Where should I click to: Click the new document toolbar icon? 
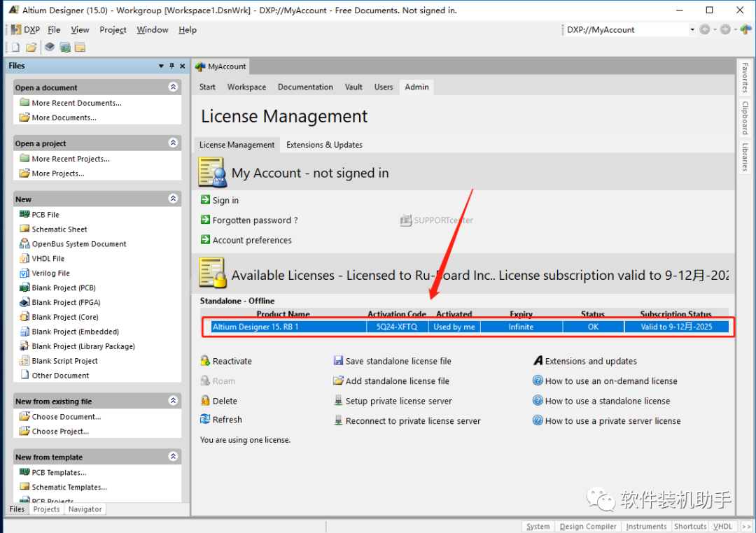pos(15,48)
